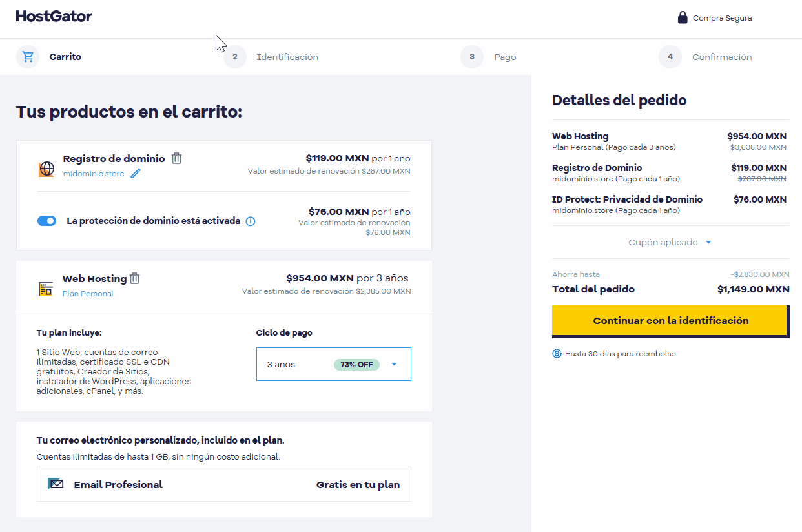Click the '$954.00 MXN por 3 años' price
The image size is (802, 532).
(347, 278)
